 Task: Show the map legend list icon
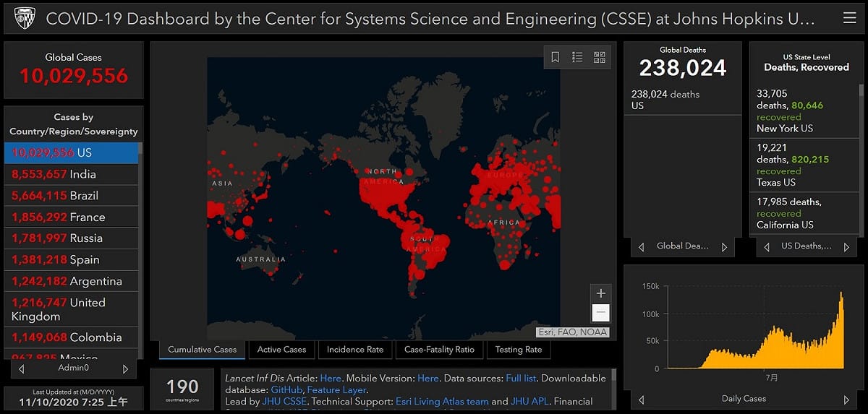click(577, 57)
